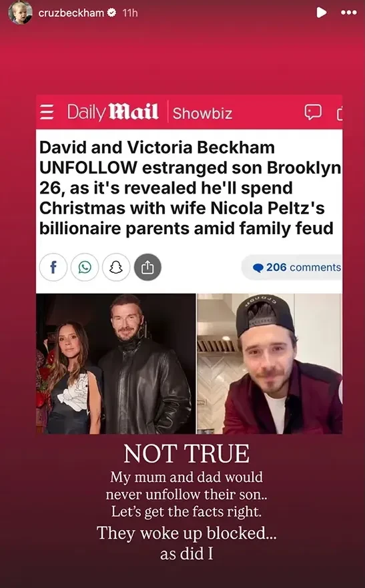Share the article via WhatsApp
365x588 pixels.
point(85,268)
